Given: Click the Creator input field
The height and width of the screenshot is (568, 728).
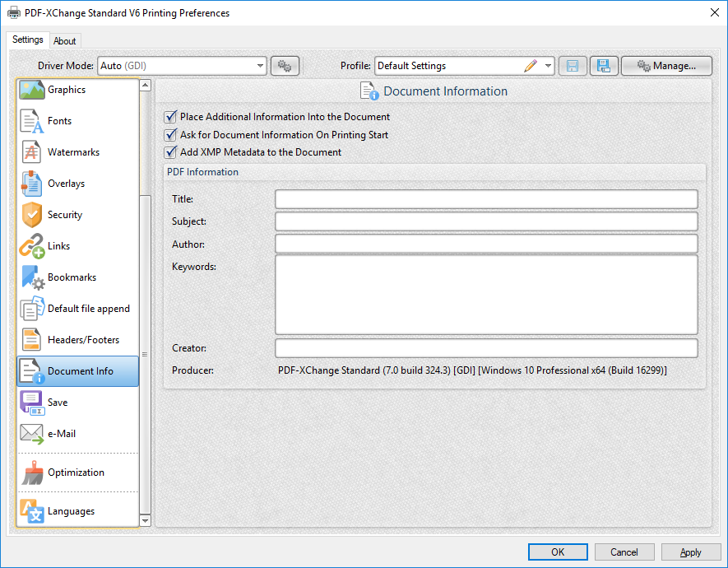Looking at the screenshot, I should (486, 348).
